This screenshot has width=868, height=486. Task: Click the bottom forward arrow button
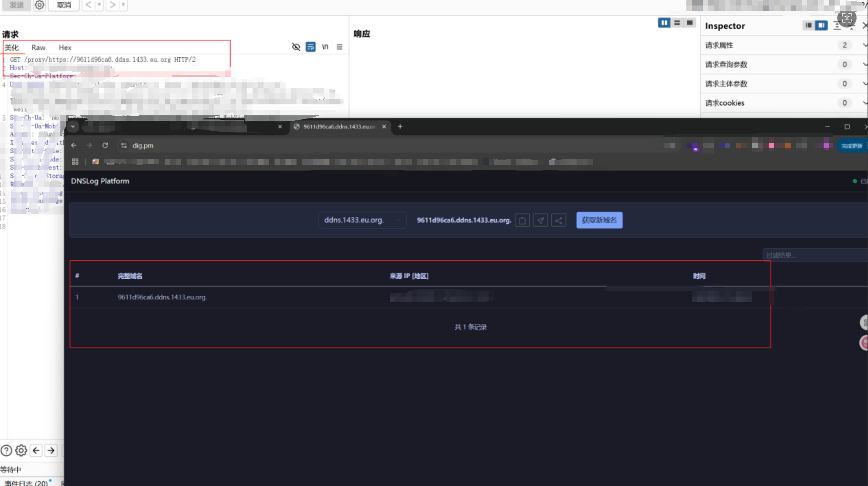tap(51, 450)
